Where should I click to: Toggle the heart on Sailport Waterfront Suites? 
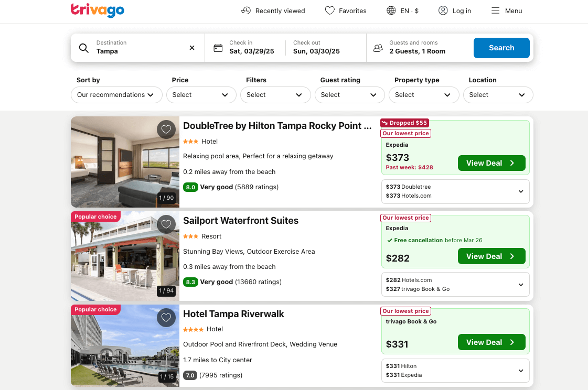(166, 224)
